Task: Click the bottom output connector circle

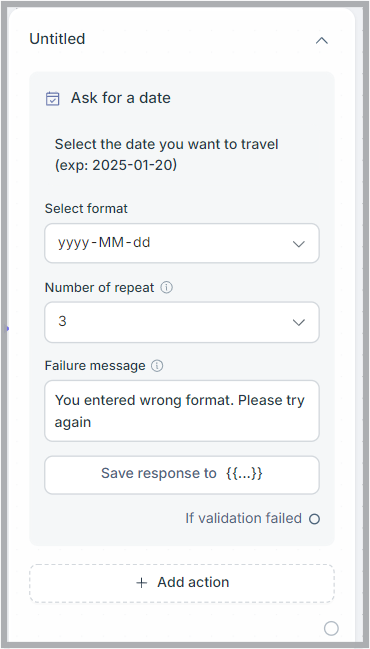Action: click(331, 628)
